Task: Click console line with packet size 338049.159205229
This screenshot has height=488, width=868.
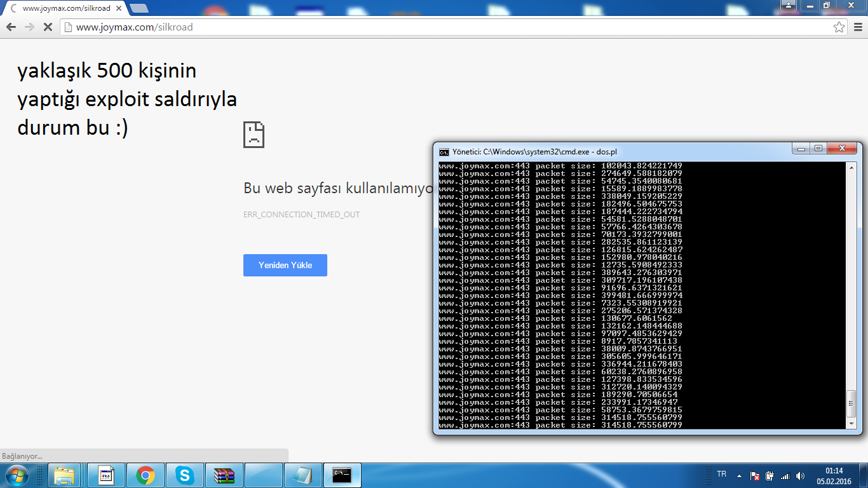Action: point(560,196)
